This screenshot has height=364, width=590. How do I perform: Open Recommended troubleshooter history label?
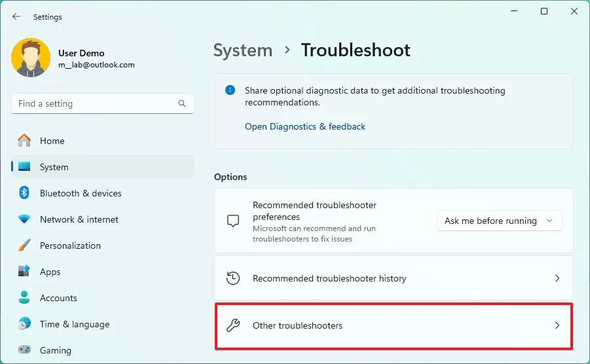click(329, 278)
